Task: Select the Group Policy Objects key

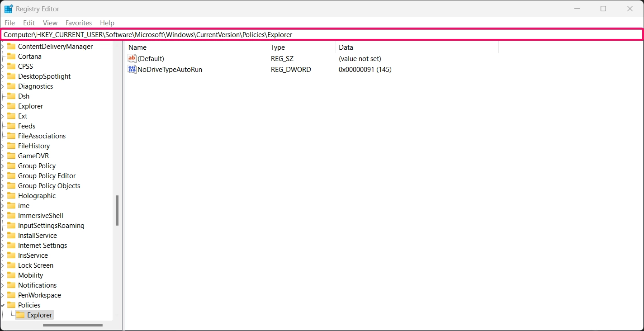Action: point(49,185)
